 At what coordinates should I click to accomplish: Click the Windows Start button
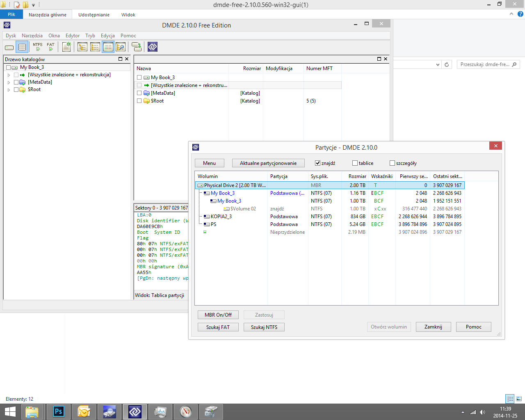[10, 411]
